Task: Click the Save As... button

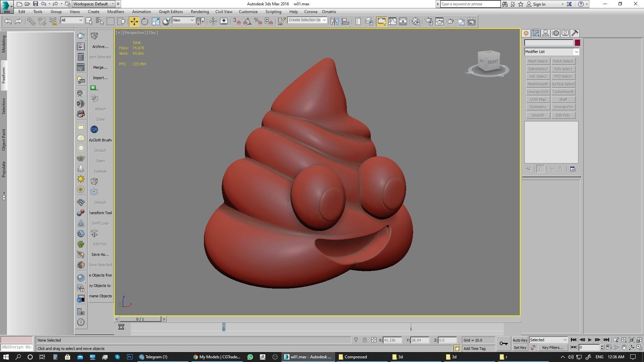Action: tap(100, 254)
